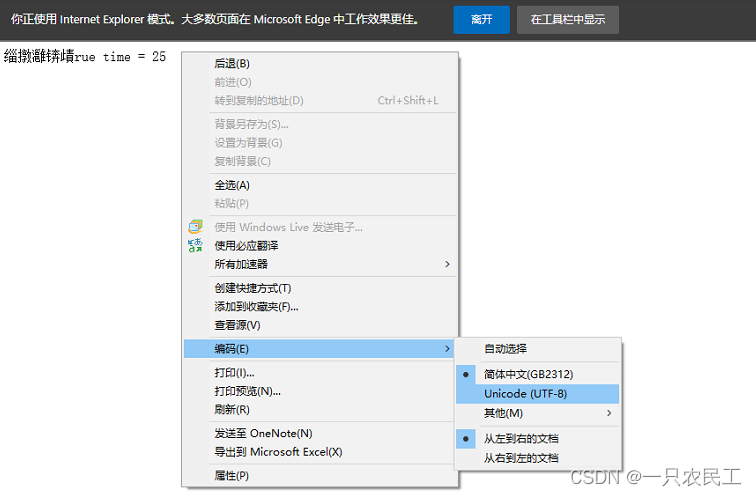Image resolution: width=756 pixels, height=496 pixels.
Task: Click the Bing translate icon
Action: point(195,245)
